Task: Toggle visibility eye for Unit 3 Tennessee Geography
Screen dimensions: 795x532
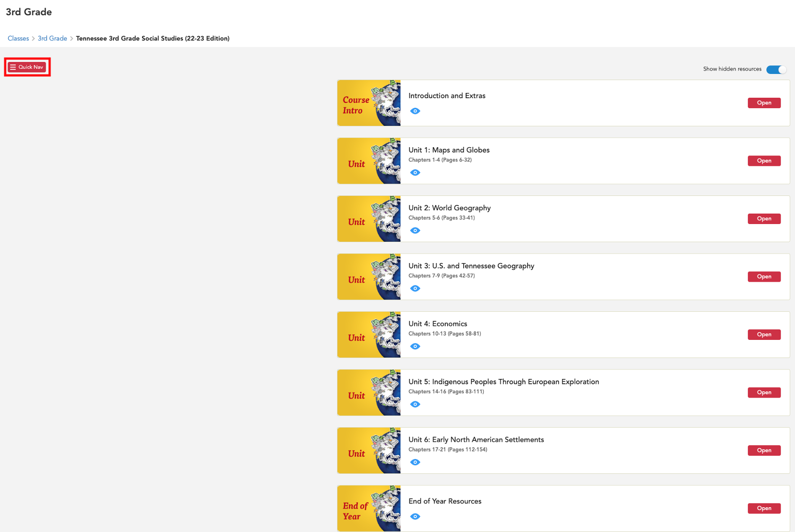Action: [415, 288]
